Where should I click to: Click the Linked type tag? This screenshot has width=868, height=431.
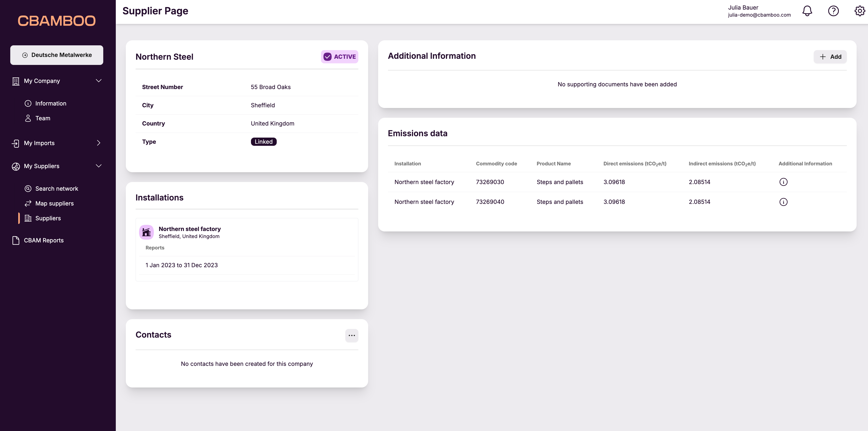[263, 142]
